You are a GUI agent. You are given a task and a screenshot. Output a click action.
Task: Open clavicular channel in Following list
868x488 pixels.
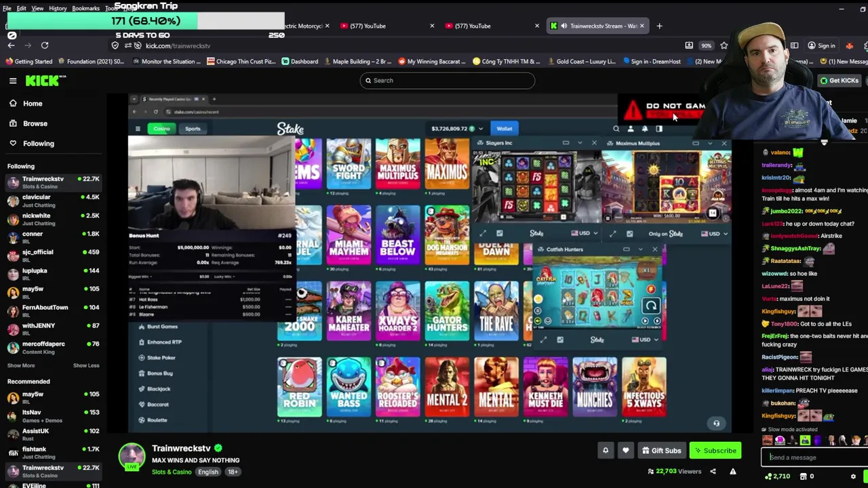pos(53,201)
